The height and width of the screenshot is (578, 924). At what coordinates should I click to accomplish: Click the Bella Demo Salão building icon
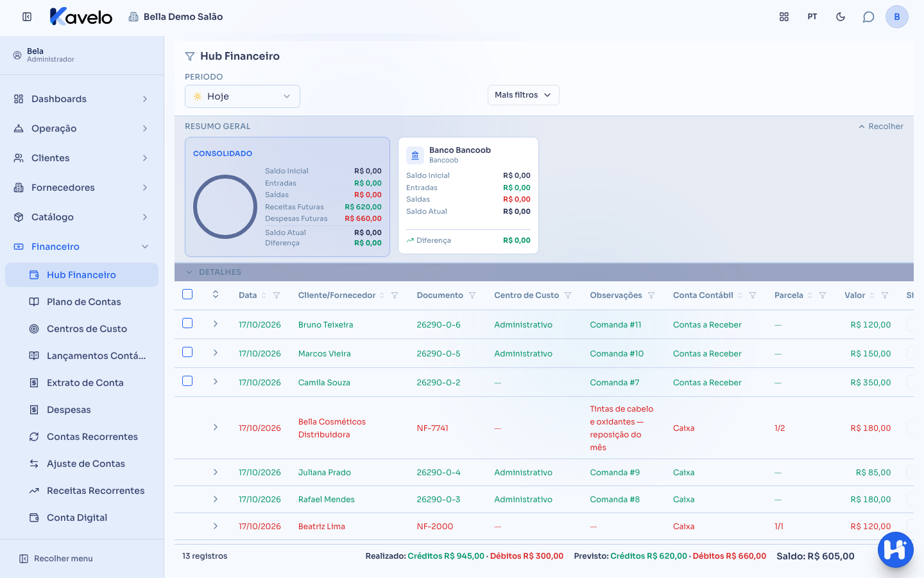(133, 17)
